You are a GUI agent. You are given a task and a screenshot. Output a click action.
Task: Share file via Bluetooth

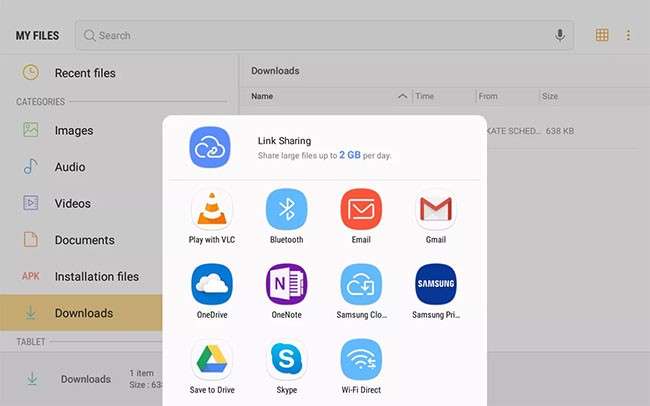[286, 210]
